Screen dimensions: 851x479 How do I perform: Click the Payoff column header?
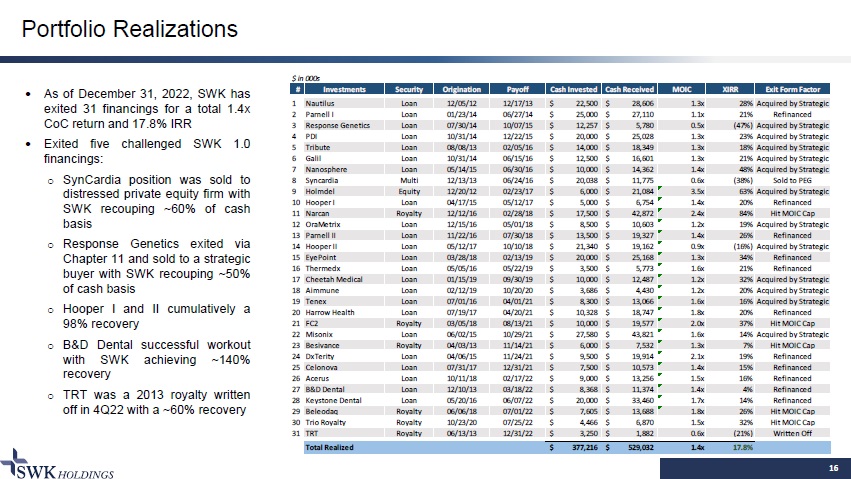(517, 89)
